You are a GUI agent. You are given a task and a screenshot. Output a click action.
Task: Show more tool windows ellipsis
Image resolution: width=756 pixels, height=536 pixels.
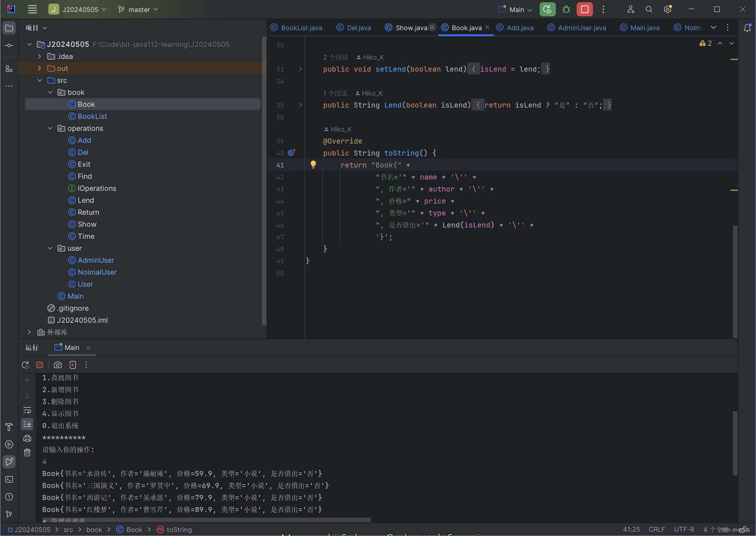9,86
